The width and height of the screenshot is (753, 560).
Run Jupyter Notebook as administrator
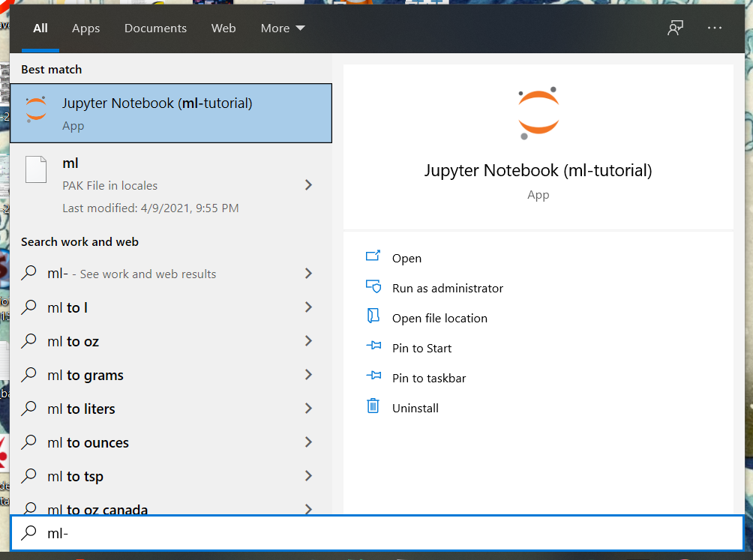[448, 288]
